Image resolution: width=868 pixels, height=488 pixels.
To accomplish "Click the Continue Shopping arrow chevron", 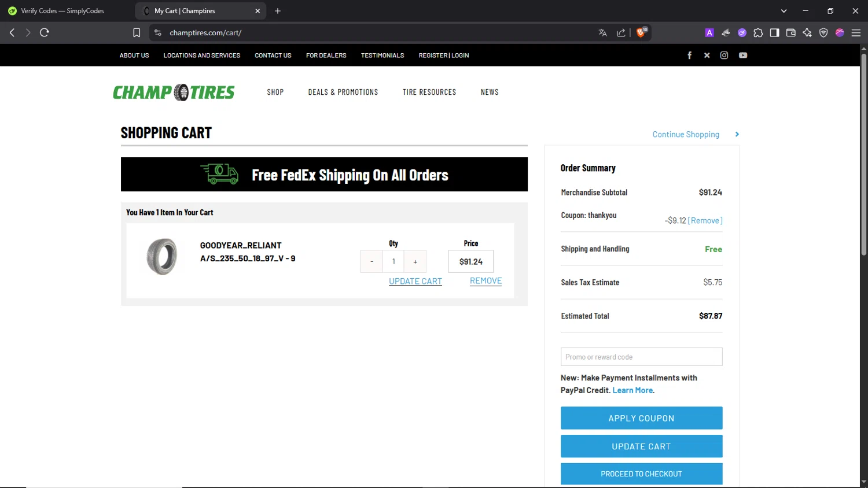I will 737,134.
